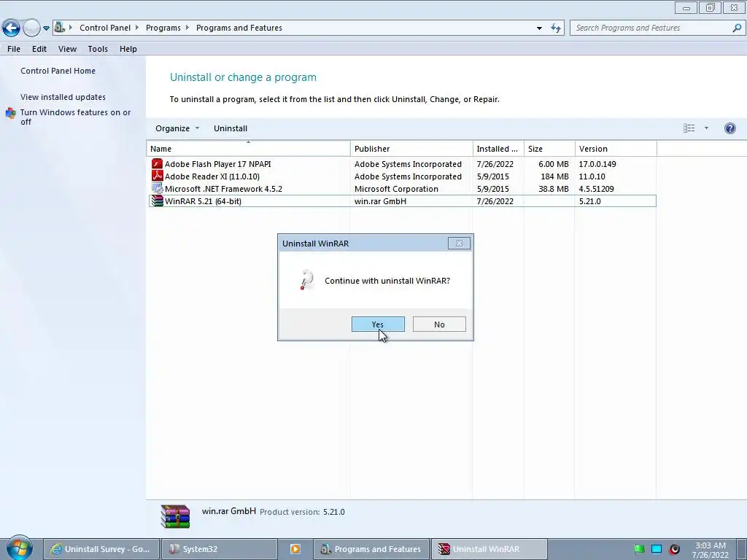Click the Control Panel icon in address bar
747x560 pixels.
click(60, 28)
